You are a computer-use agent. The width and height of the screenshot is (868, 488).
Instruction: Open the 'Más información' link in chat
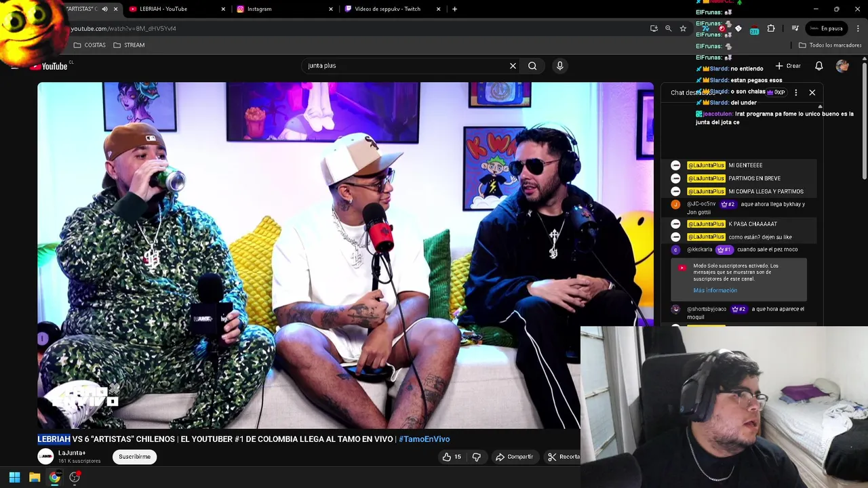[x=715, y=290]
